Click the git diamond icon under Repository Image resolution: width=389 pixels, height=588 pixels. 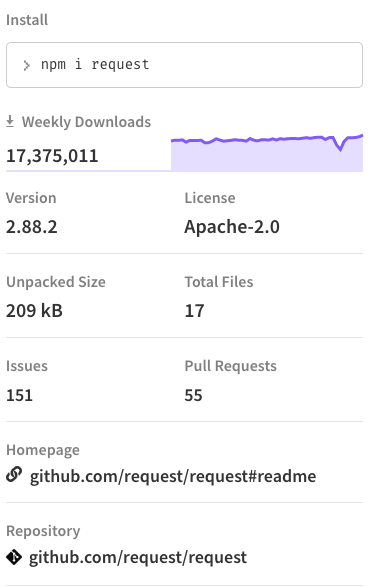[x=14, y=557]
